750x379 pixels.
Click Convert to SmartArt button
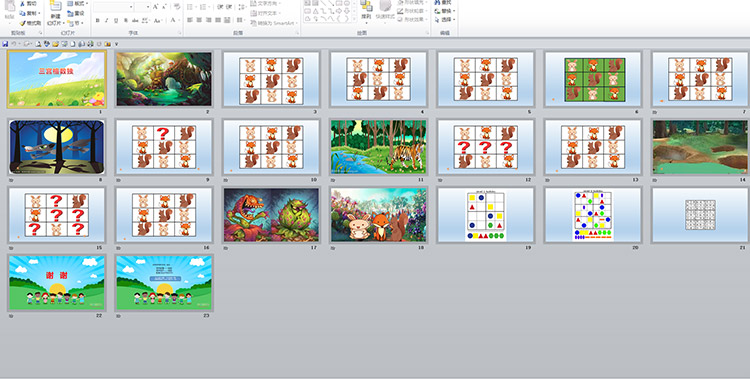pyautogui.click(x=274, y=23)
